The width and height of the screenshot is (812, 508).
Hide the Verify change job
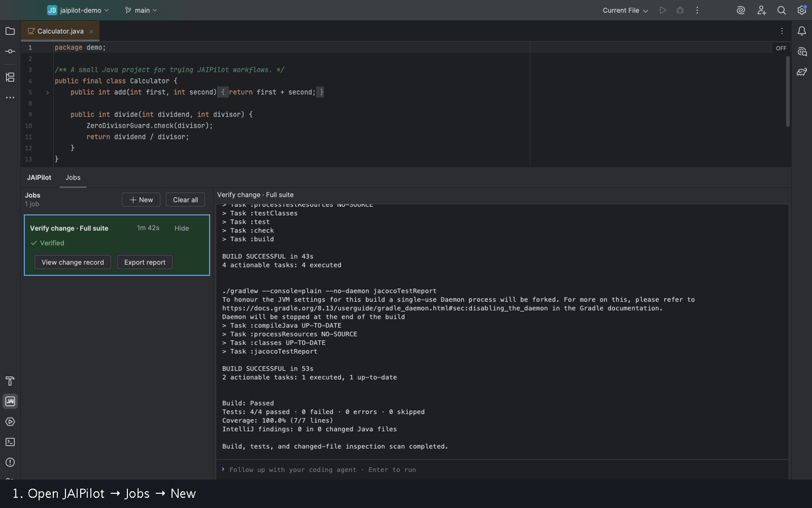(x=182, y=228)
